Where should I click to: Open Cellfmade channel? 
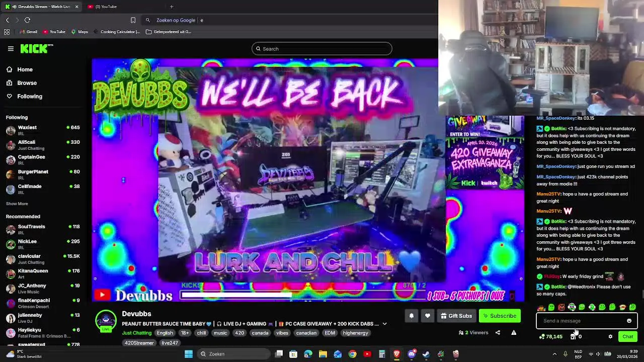tap(43, 189)
